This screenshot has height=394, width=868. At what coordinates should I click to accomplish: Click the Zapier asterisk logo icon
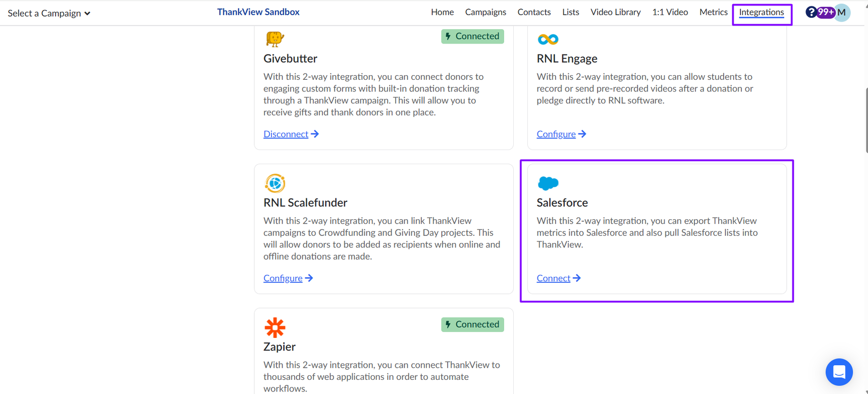275,328
